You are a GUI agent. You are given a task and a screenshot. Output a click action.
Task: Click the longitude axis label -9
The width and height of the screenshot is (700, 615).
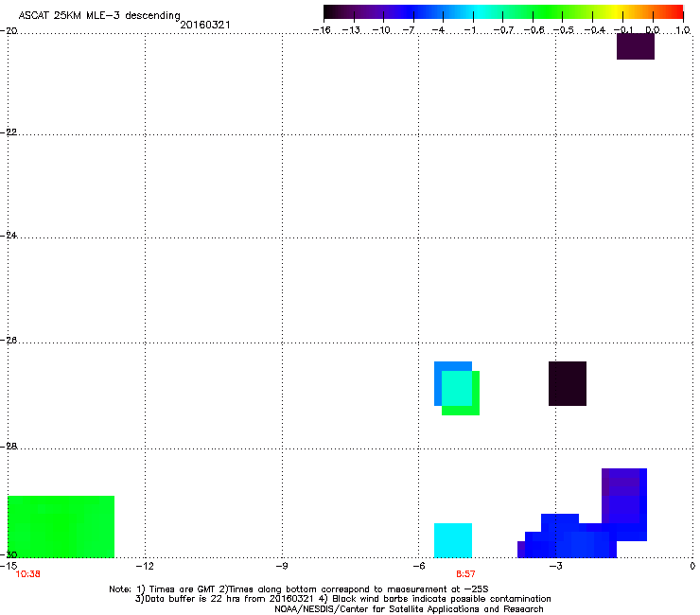pyautogui.click(x=281, y=566)
